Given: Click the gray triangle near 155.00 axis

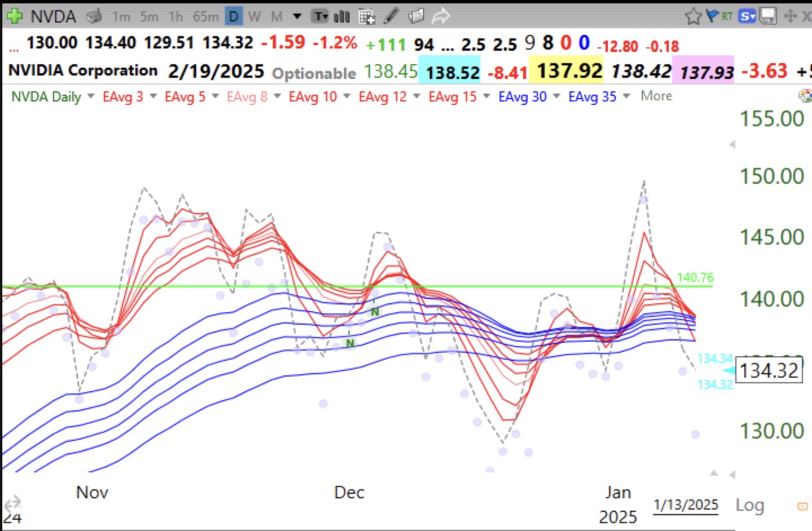Looking at the screenshot, I should click(732, 144).
